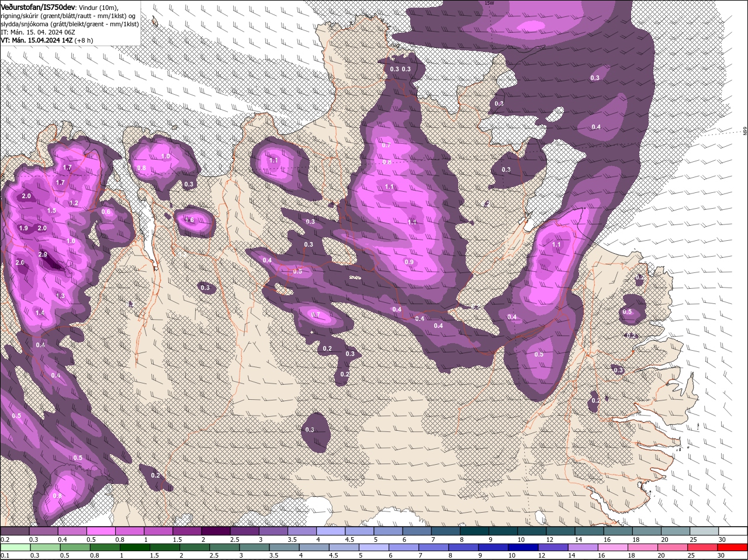Select the 1–1.5 snow legend swatch

(x=158, y=531)
